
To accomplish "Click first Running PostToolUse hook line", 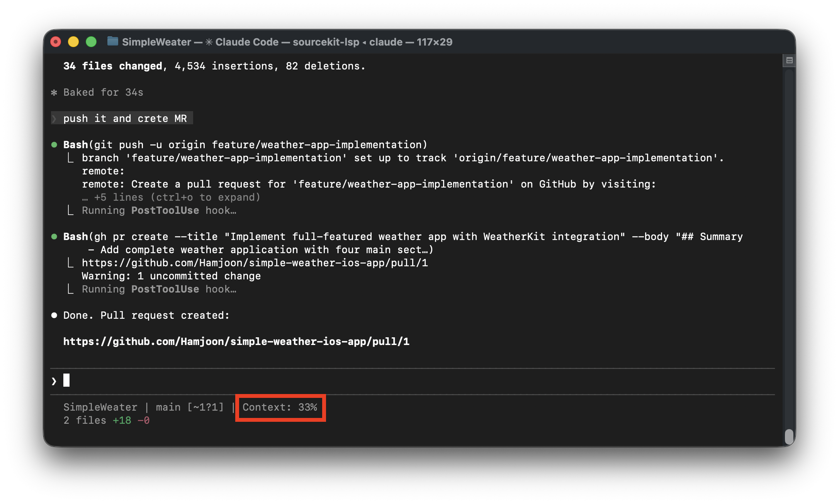I will pyautogui.click(x=159, y=210).
